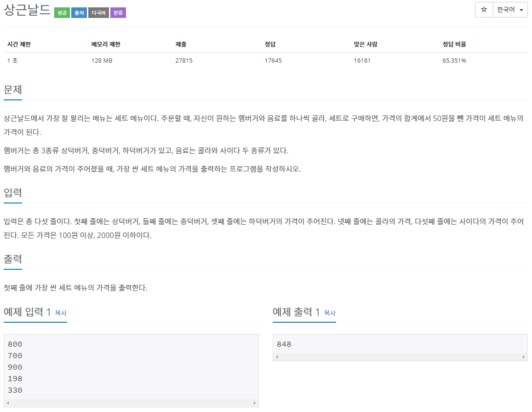Click the output description 첫째 줄에 가장 싼 세트
This screenshot has height=412, width=532.
pos(75,288)
